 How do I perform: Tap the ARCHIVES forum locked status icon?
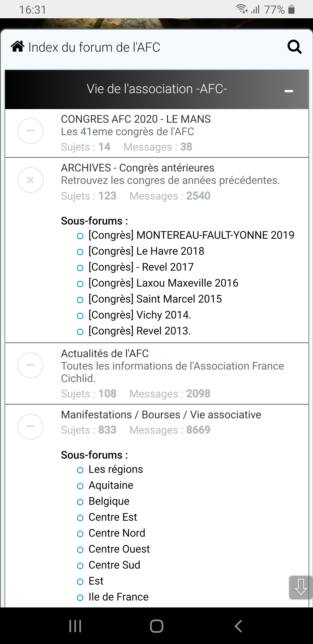pos(30,180)
